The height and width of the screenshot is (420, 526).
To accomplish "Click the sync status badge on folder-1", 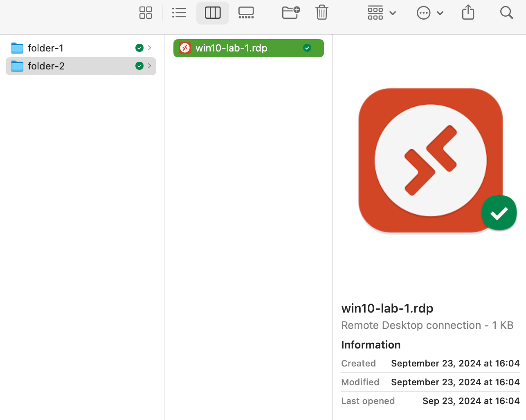I will [139, 48].
